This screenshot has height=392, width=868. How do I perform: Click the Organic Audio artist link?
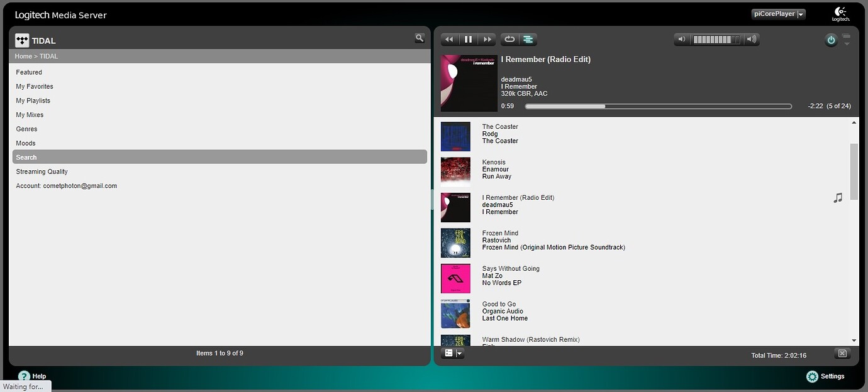(503, 312)
